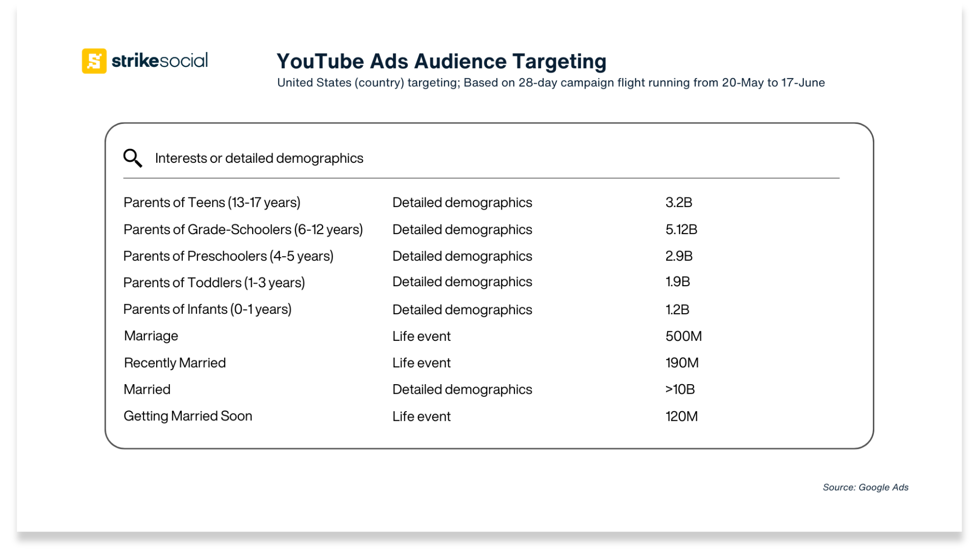Image resolution: width=980 pixels, height=551 pixels.
Task: Select the Recently Married audience
Action: pyautogui.click(x=175, y=363)
